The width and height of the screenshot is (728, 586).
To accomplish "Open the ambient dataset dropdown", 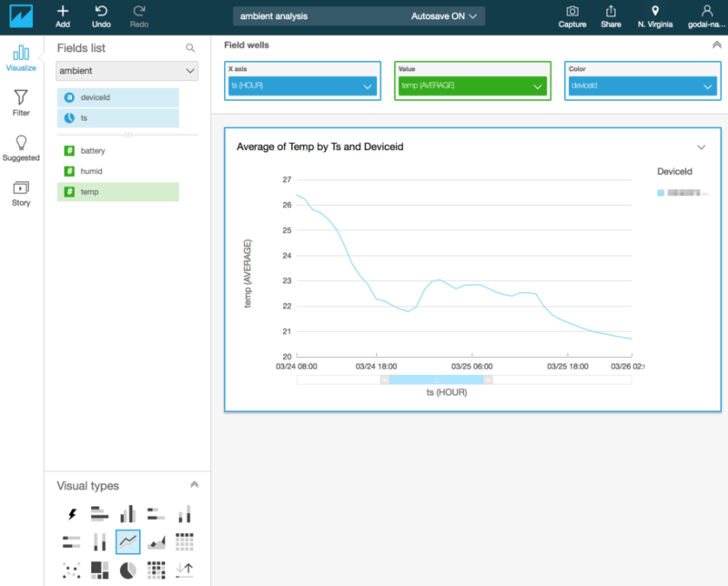I will tap(126, 71).
